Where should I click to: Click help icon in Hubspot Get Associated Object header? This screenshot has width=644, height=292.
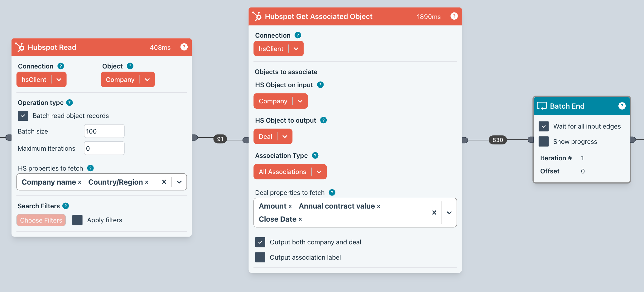(454, 16)
